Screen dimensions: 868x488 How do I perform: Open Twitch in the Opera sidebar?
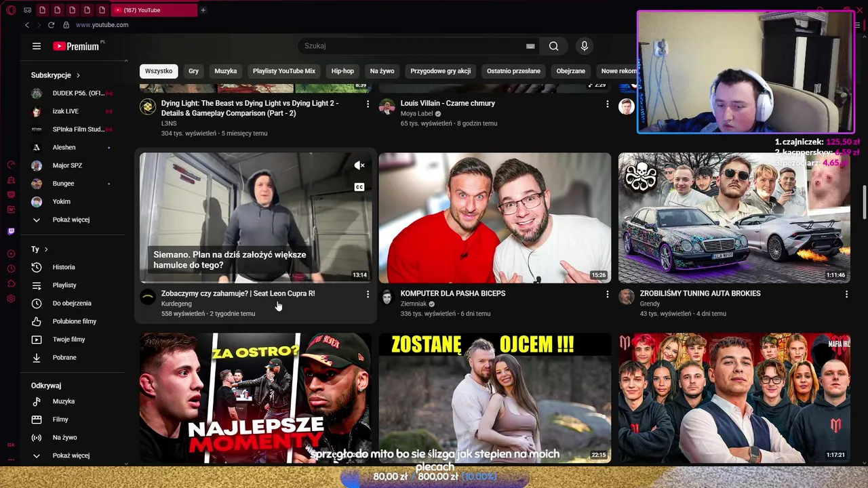[x=11, y=232]
